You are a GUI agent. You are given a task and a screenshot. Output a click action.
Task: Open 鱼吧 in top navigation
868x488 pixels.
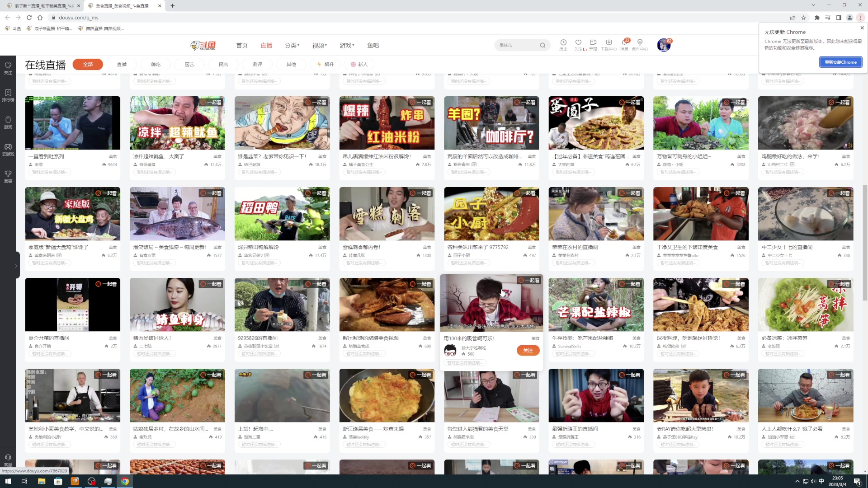pos(373,45)
